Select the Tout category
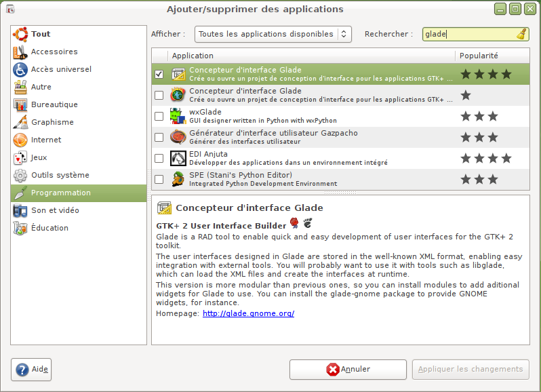This screenshot has width=541, height=392. point(79,34)
